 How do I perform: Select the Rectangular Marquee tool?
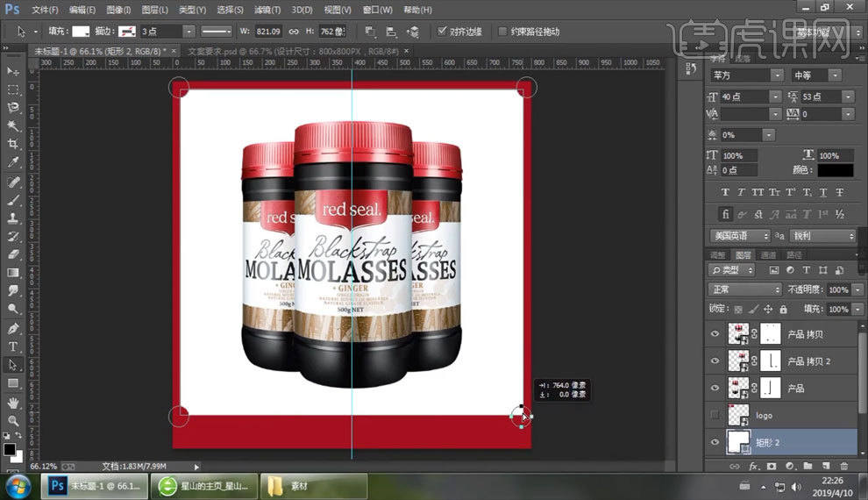(13, 89)
